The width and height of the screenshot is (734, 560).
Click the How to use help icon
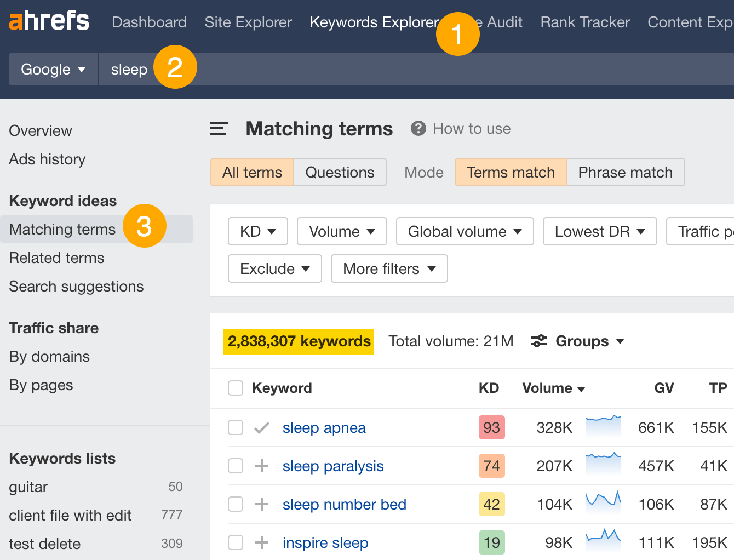click(418, 128)
